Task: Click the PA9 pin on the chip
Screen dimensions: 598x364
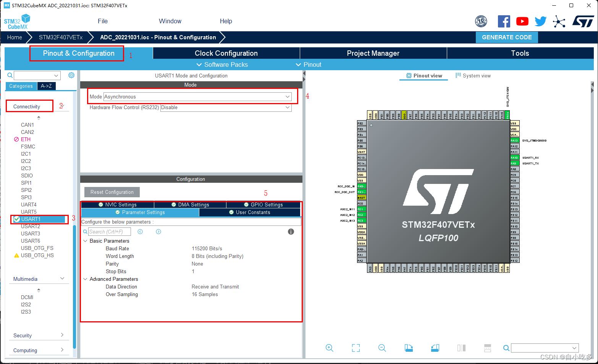Action: pos(515,163)
